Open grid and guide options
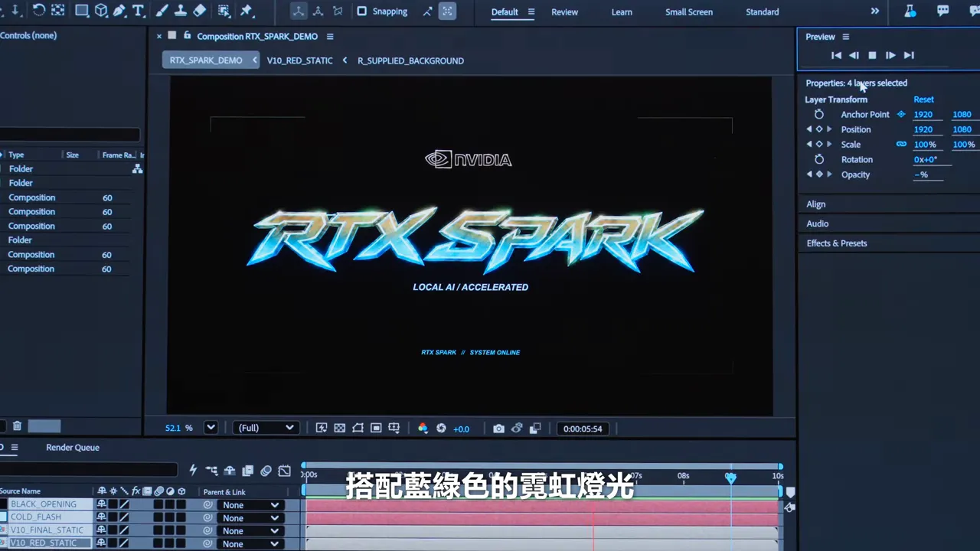Viewport: 980px width, 551px height. pyautogui.click(x=394, y=429)
